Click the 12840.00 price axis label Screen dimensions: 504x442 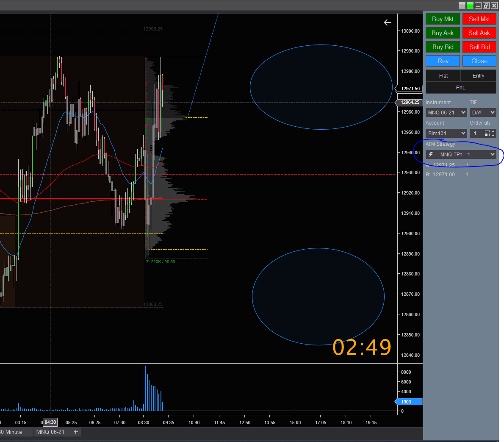[x=410, y=355]
